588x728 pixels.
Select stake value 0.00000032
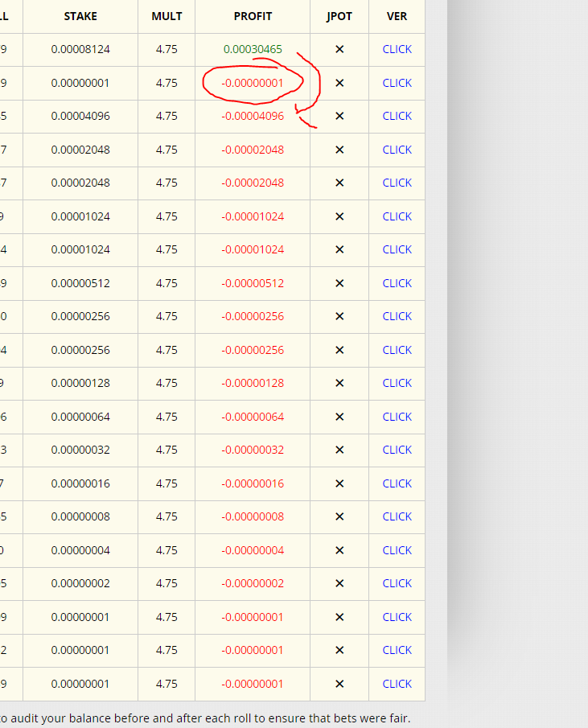tap(80, 450)
